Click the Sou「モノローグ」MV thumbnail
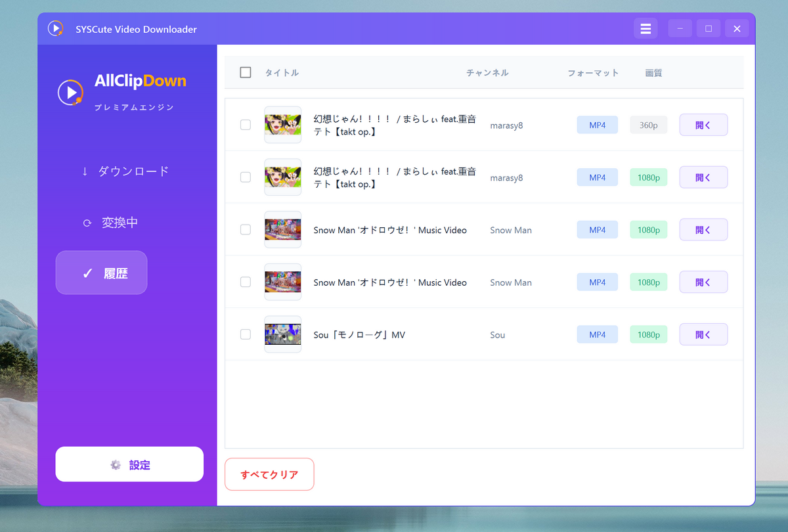Screen dimensions: 788x532 [x=282, y=334]
